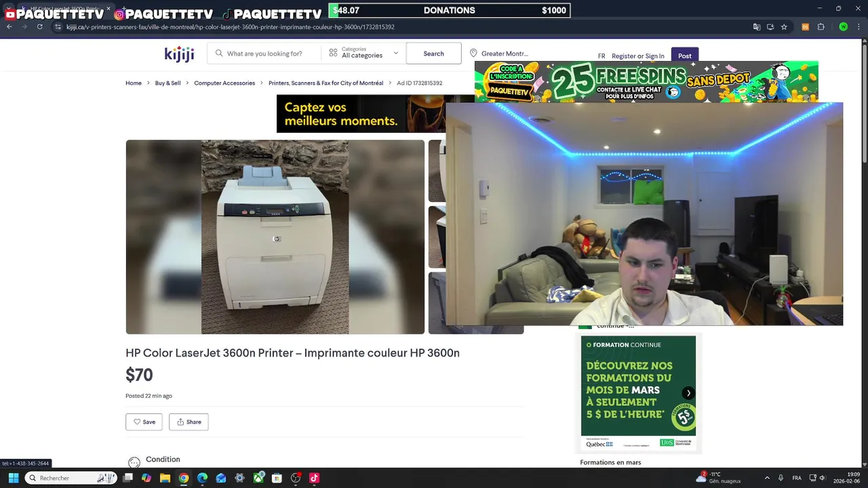Open the Formation continue Université de Sherbrooke ad
This screenshot has height=488, width=868.
638,392
